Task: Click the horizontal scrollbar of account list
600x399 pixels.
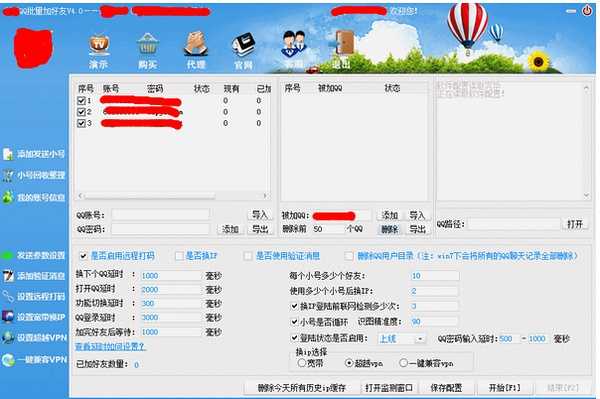Action: (x=149, y=196)
